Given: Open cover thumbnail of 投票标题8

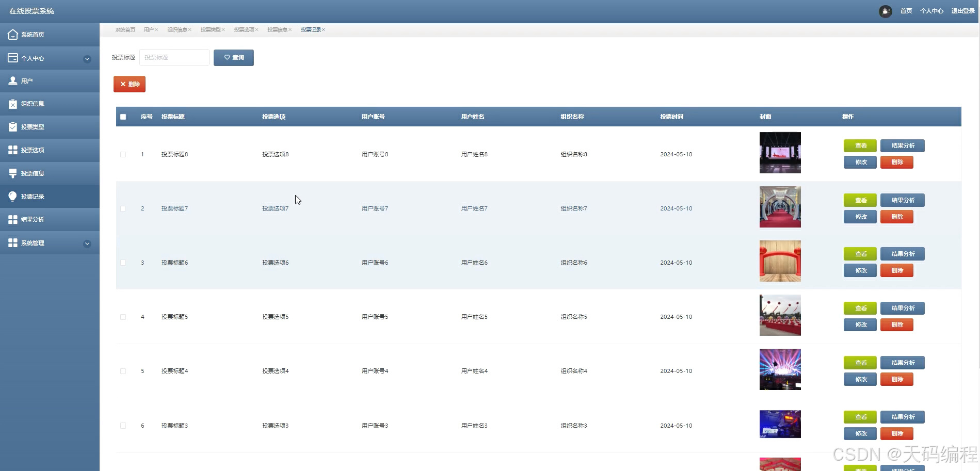Looking at the screenshot, I should pyautogui.click(x=780, y=153).
